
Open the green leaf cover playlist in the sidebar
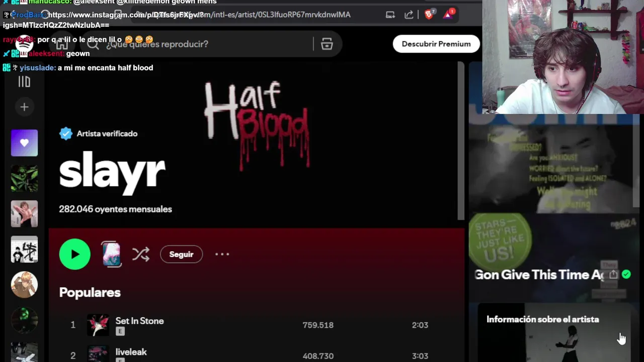(x=24, y=178)
